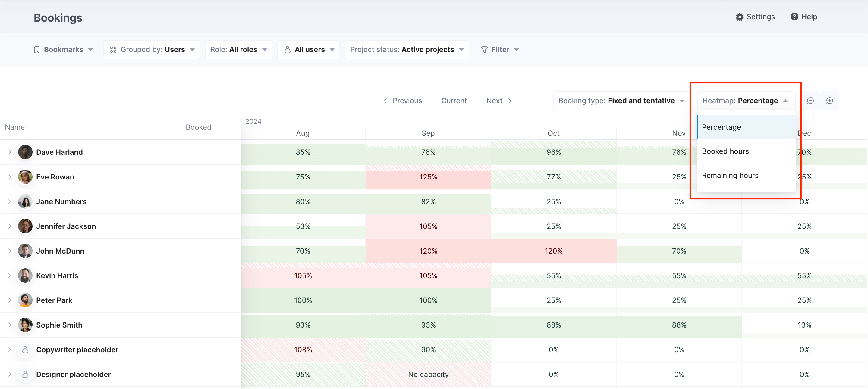
Task: Click the Oct month header
Action: tap(553, 133)
